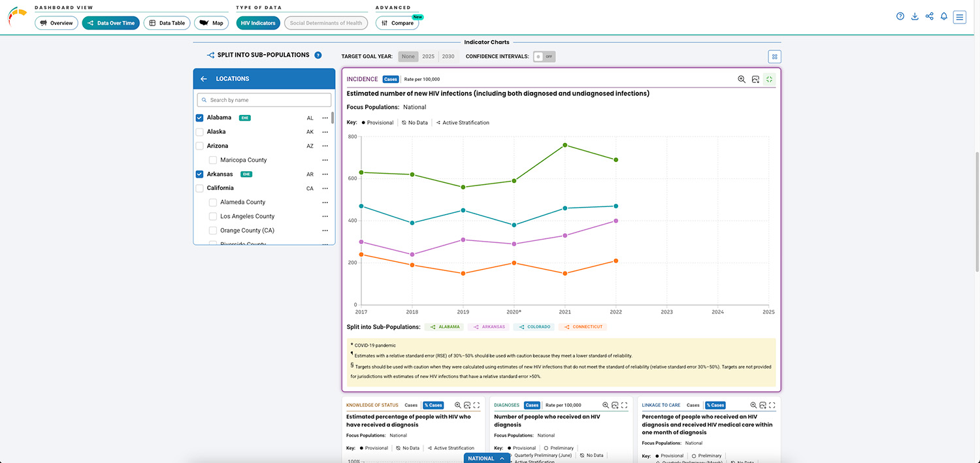This screenshot has width=980, height=463.
Task: Select Cases in the Incidence chart header
Action: (x=391, y=80)
